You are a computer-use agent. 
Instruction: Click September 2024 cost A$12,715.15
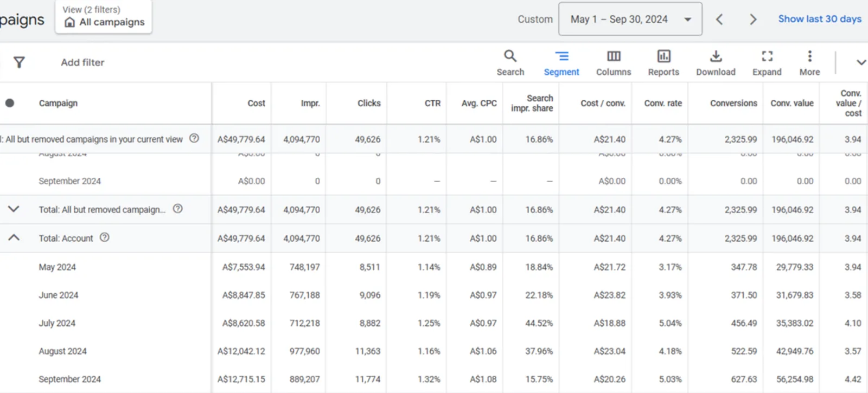[x=241, y=379]
